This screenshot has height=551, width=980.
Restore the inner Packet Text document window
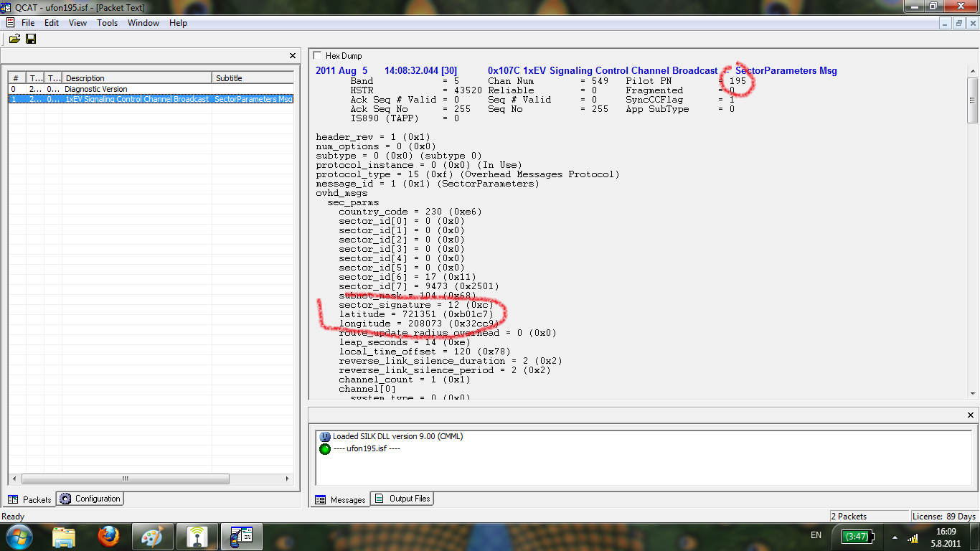pyautogui.click(x=959, y=23)
